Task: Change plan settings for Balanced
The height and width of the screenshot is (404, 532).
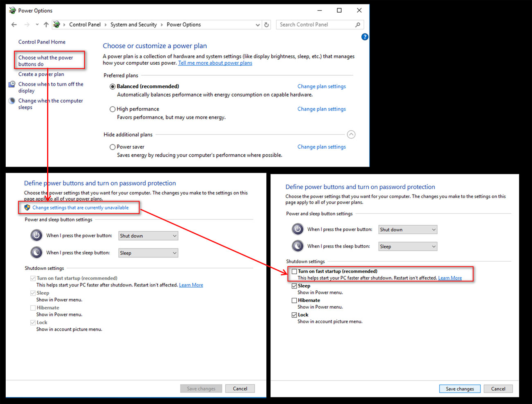Action: pos(322,86)
